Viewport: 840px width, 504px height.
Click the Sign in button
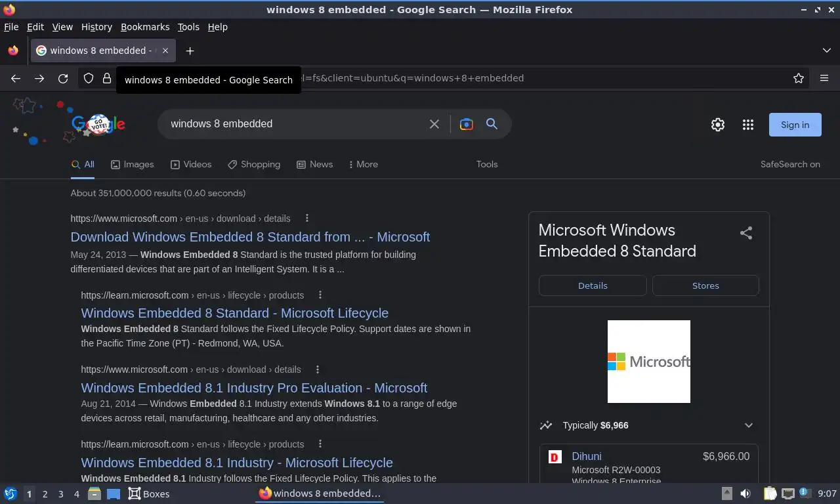click(795, 125)
